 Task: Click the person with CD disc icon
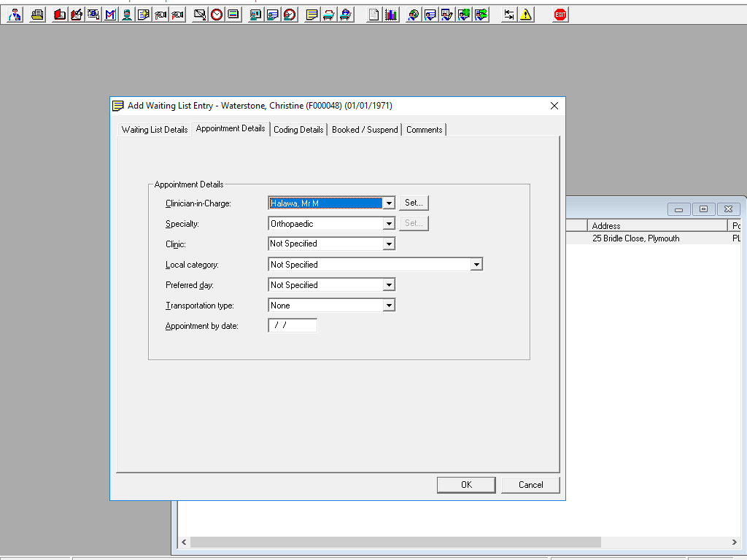point(413,15)
